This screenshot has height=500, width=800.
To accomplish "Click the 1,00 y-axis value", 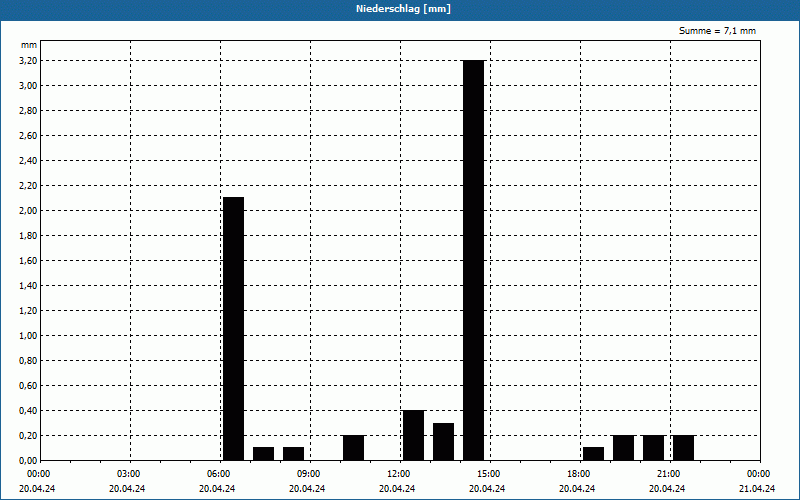I will [x=29, y=336].
